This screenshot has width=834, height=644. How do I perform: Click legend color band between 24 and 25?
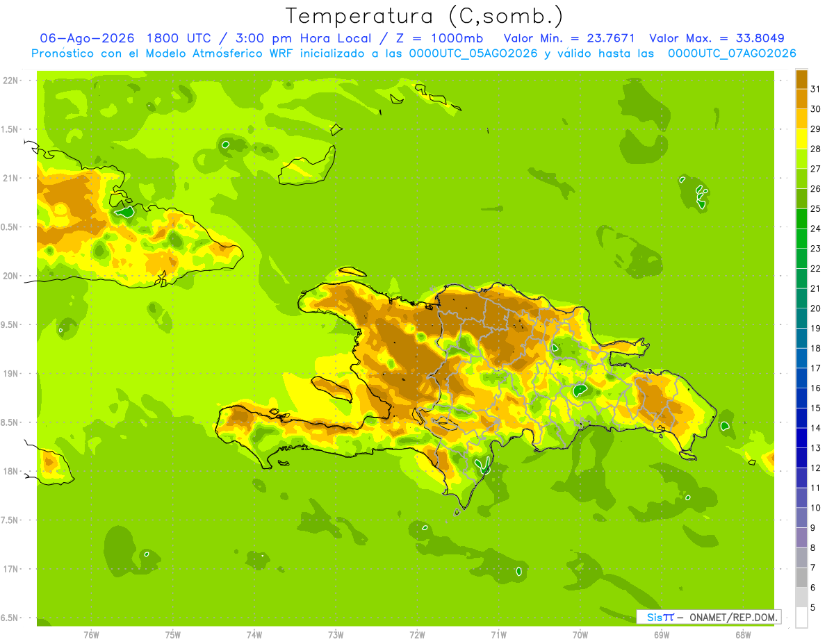tap(801, 219)
